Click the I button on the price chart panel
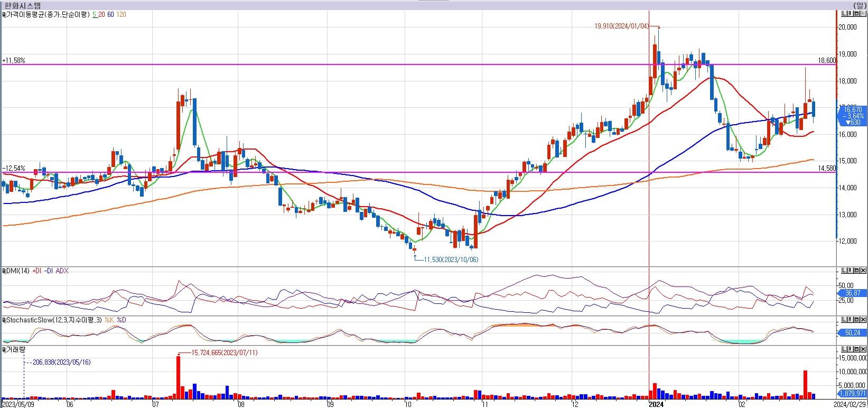 pyautogui.click(x=851, y=14)
